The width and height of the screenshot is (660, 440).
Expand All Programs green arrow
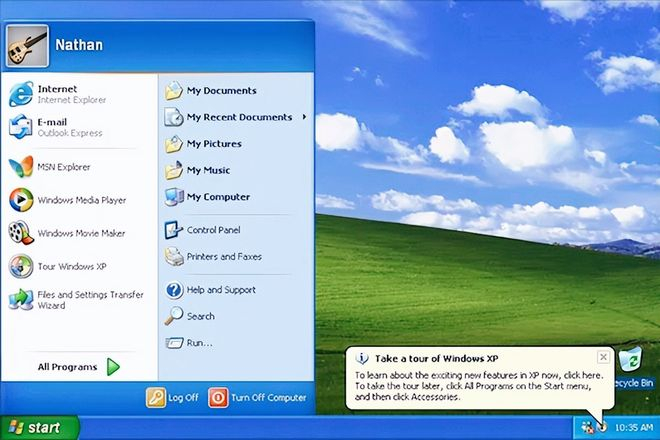coord(113,367)
